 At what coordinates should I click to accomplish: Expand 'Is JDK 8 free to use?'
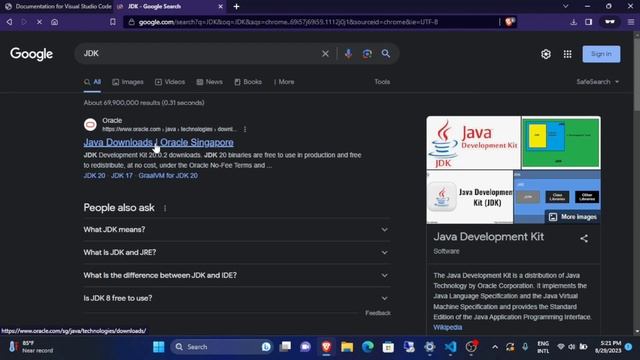pyautogui.click(x=236, y=298)
